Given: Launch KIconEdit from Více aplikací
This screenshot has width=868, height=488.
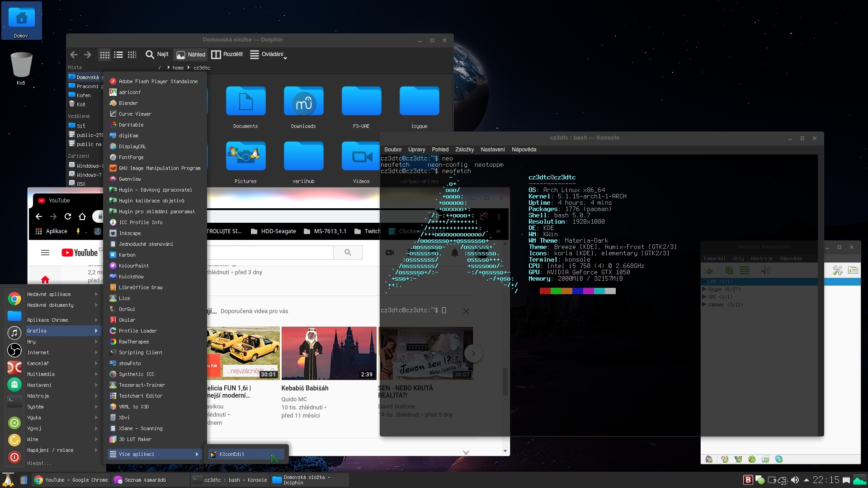Looking at the screenshot, I should pyautogui.click(x=247, y=454).
